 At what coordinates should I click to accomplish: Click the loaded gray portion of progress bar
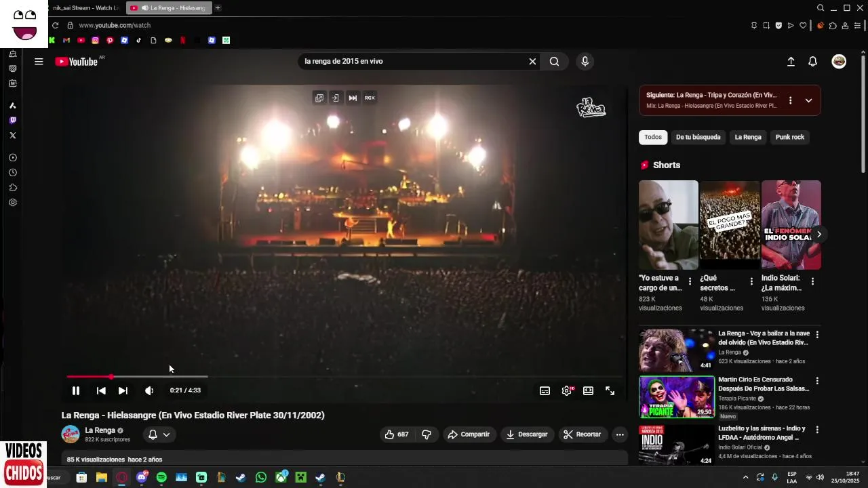point(160,376)
